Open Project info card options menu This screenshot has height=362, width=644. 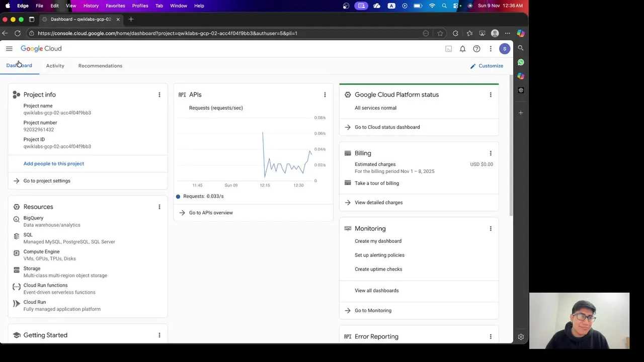(x=159, y=95)
